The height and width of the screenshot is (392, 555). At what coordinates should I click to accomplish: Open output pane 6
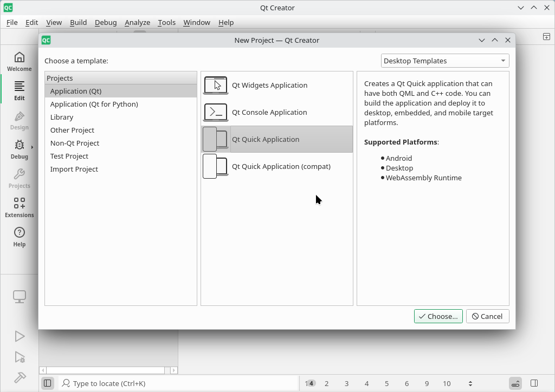(x=406, y=383)
